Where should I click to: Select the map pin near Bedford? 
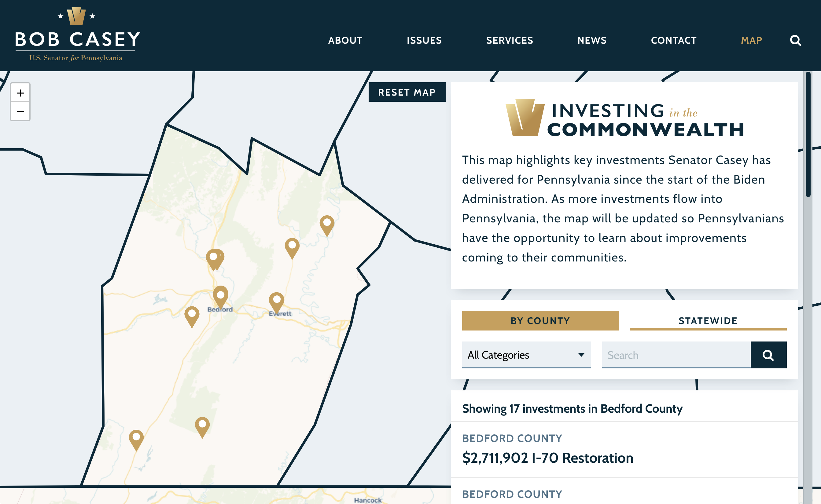pos(221,295)
